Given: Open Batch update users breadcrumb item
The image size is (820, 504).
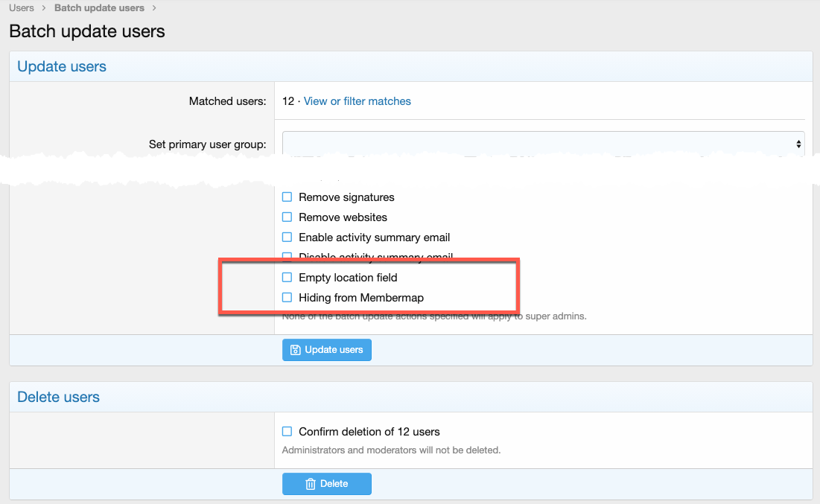Looking at the screenshot, I should point(99,8).
